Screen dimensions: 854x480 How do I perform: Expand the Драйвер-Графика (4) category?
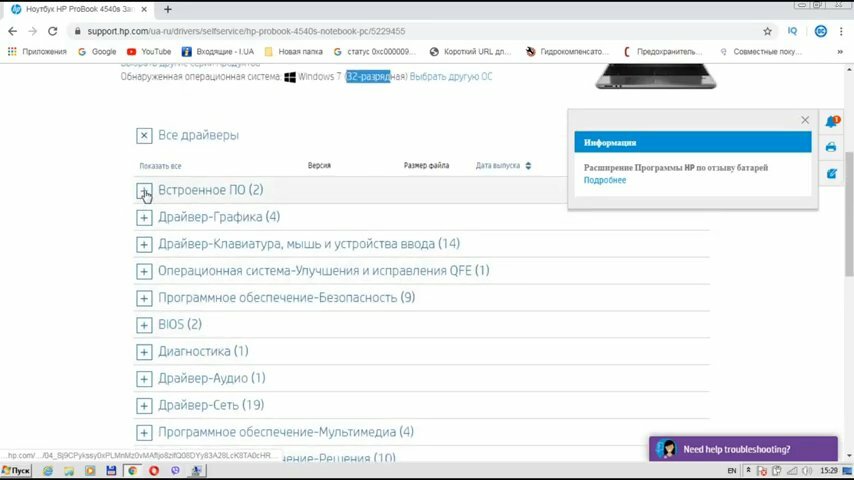click(144, 217)
